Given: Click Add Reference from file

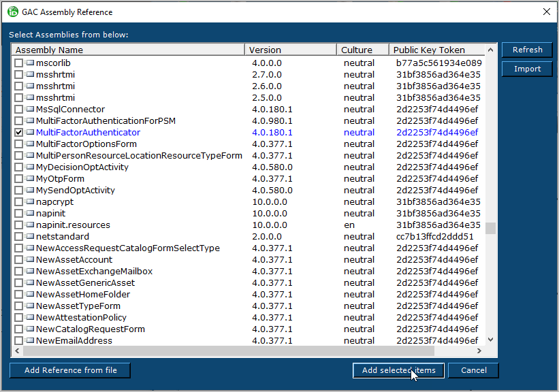Looking at the screenshot, I should tap(70, 370).
